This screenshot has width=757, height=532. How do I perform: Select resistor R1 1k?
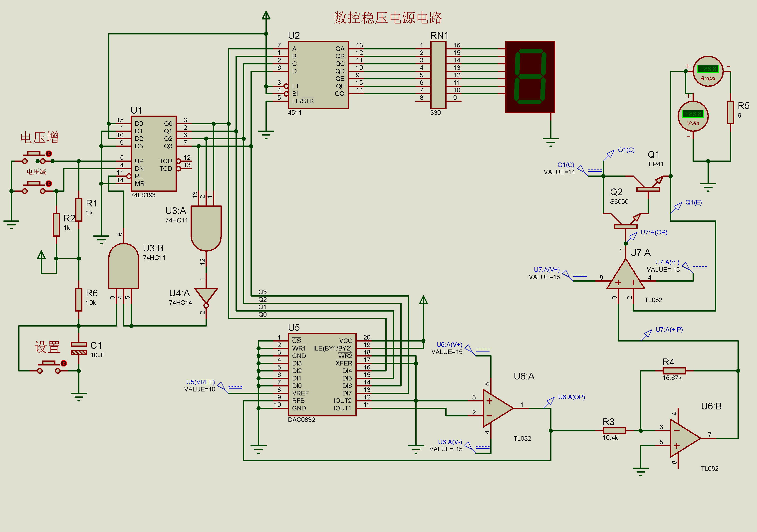[x=79, y=210]
